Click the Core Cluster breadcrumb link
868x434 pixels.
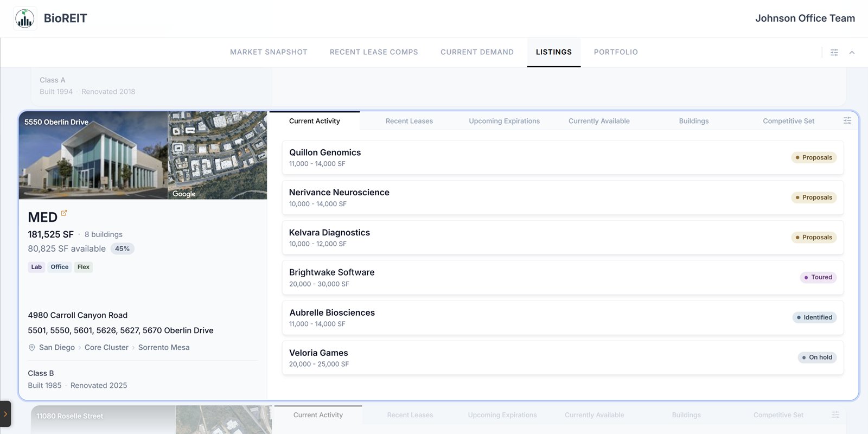(106, 348)
